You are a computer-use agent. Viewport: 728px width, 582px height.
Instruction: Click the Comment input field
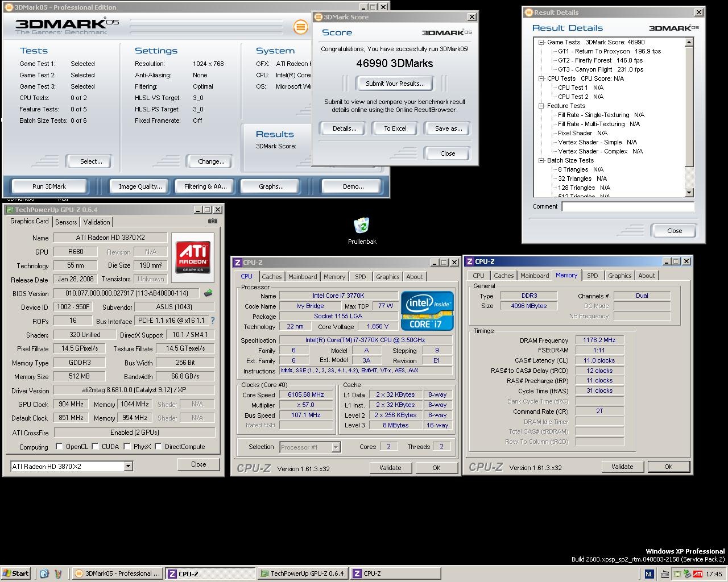point(627,207)
